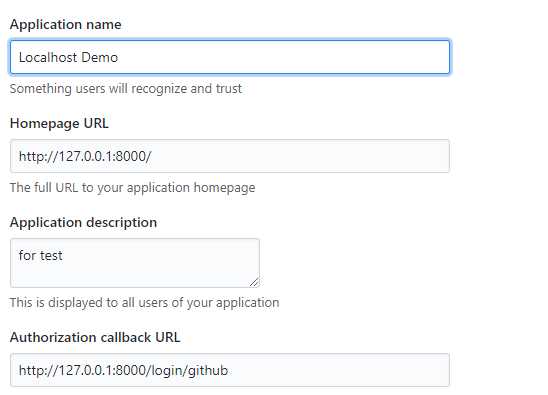Image resolution: width=548 pixels, height=395 pixels.
Task: Focus the Application name input field
Action: (x=230, y=57)
